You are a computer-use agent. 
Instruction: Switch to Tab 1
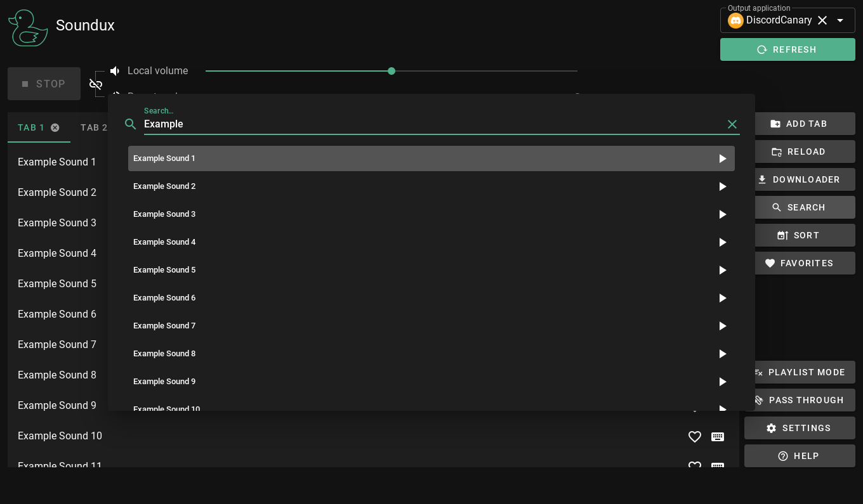click(x=31, y=127)
